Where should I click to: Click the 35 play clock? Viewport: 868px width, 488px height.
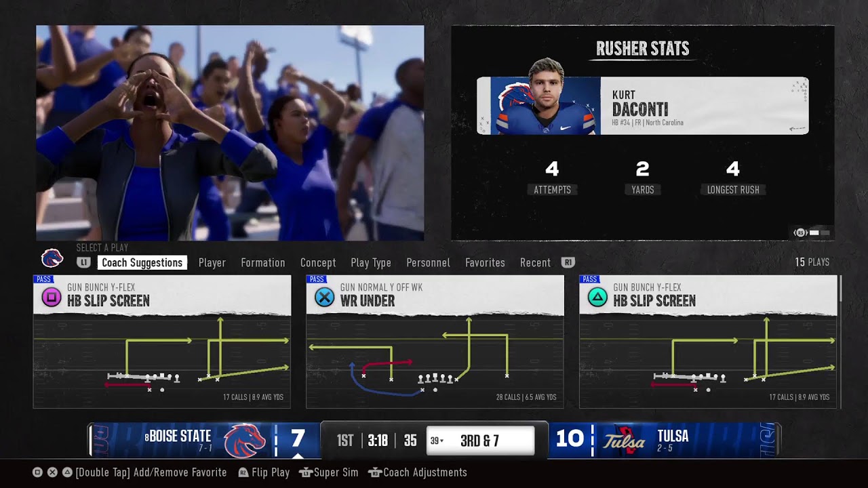tap(410, 441)
